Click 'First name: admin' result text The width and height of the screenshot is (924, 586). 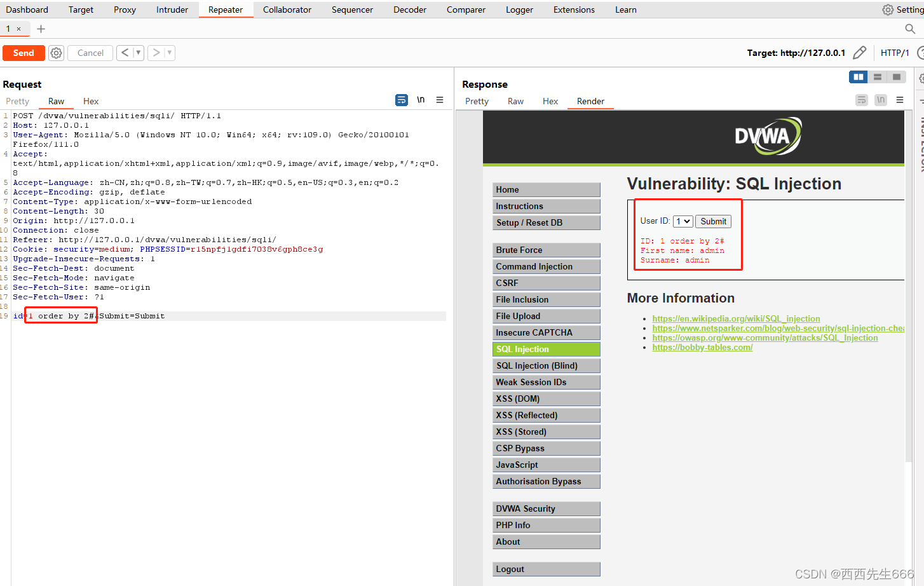point(682,250)
